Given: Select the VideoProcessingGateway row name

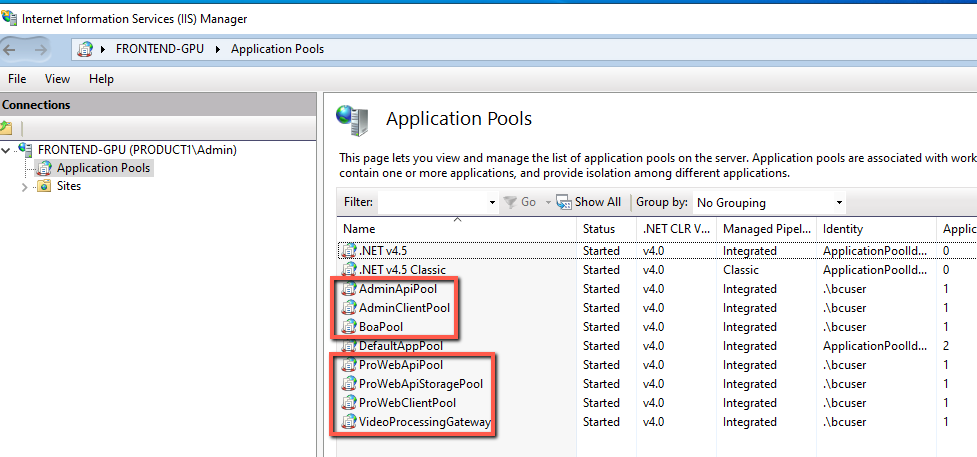Looking at the screenshot, I should tap(425, 421).
